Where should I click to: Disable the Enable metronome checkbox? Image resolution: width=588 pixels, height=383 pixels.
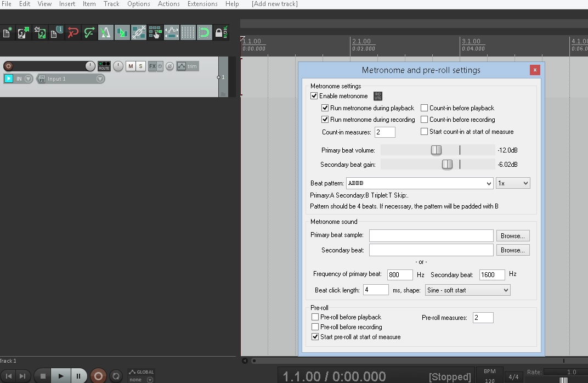coord(314,96)
